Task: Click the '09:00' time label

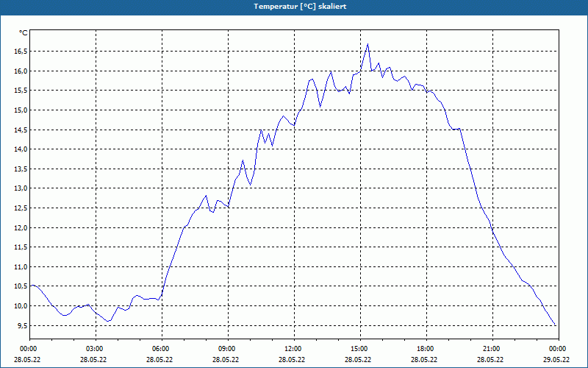Action: (x=228, y=349)
